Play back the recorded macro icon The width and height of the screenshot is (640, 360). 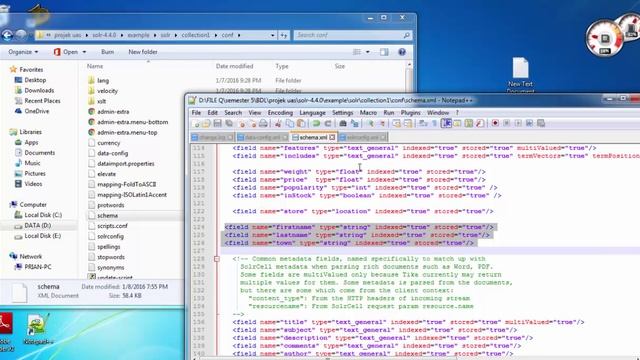click(518, 123)
